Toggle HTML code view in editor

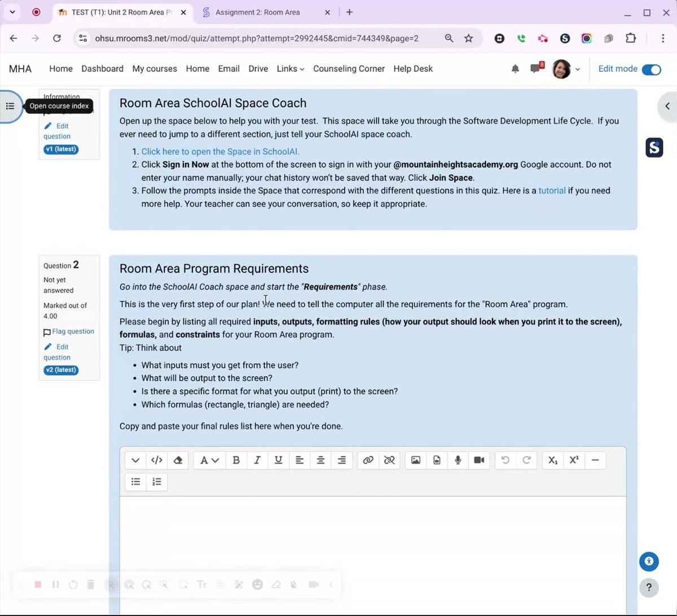157,460
